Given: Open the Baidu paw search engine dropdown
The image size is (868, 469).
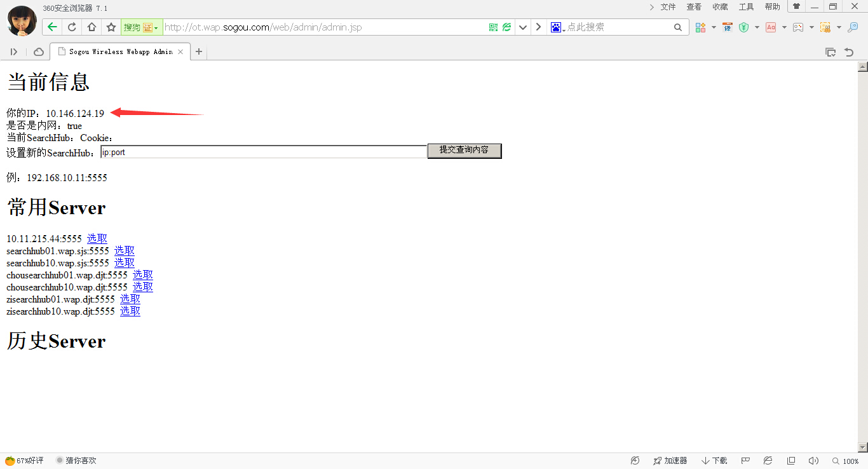Looking at the screenshot, I should click(558, 27).
